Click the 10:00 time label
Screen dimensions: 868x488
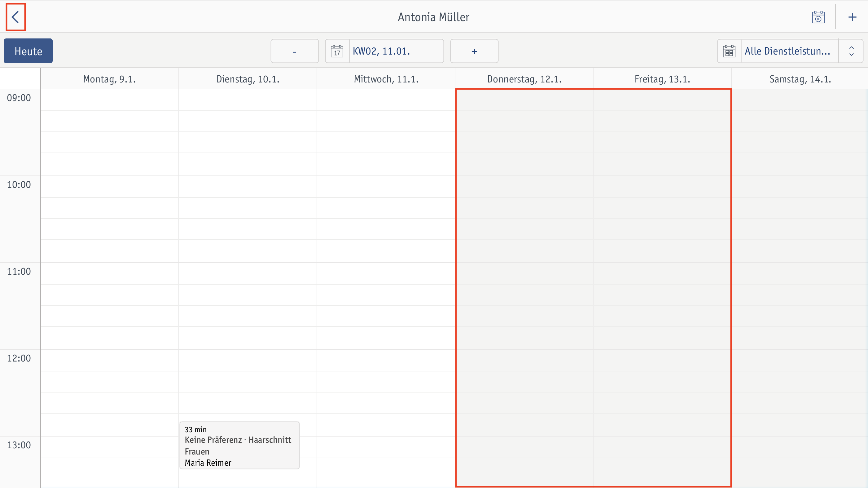(x=19, y=184)
